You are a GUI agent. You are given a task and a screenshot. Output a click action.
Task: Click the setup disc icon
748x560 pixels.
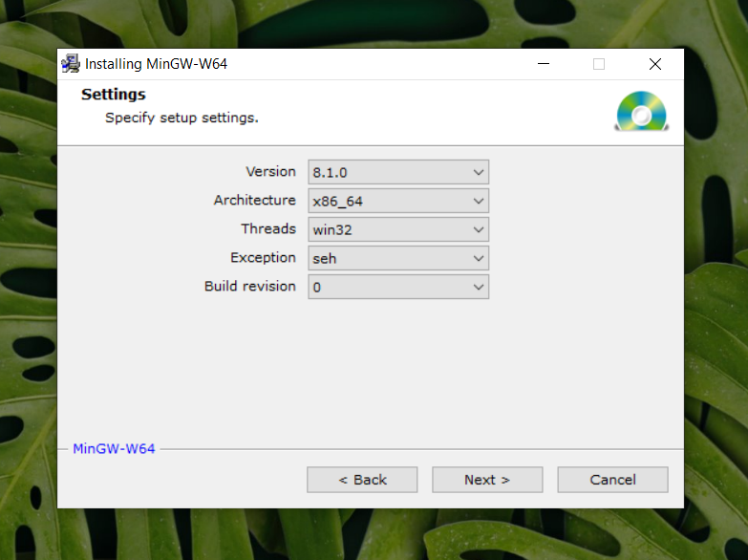(642, 111)
